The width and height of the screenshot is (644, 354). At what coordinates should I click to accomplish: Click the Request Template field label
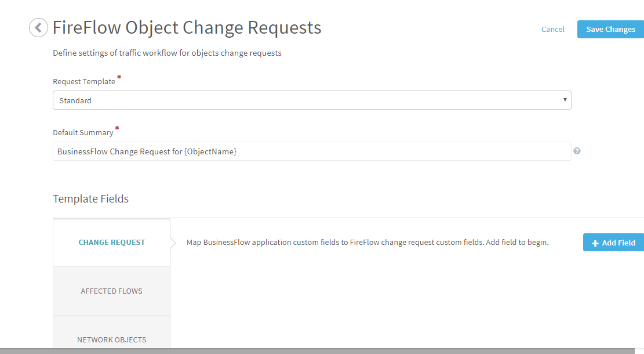84,82
